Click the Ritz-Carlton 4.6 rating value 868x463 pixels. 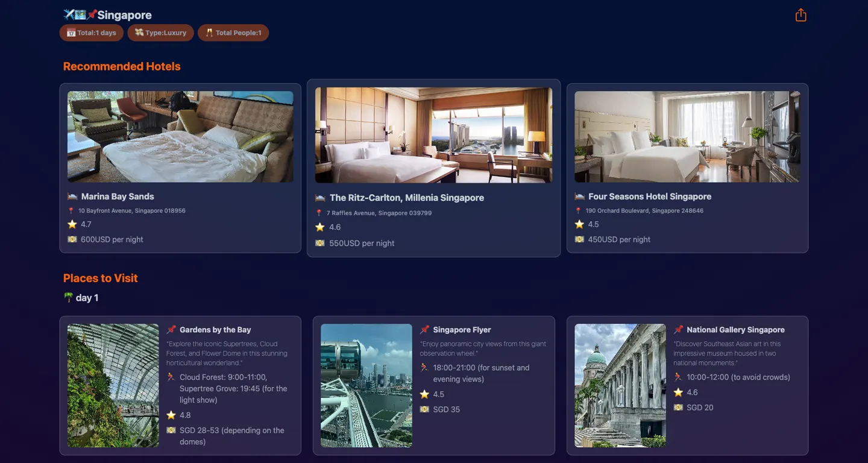tap(335, 227)
